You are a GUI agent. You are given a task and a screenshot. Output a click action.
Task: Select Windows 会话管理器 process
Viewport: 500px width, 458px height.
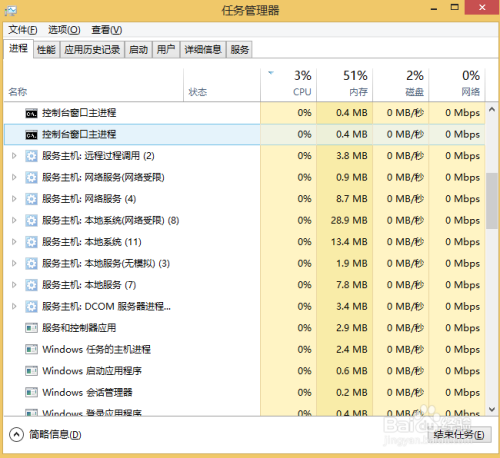tap(244, 393)
